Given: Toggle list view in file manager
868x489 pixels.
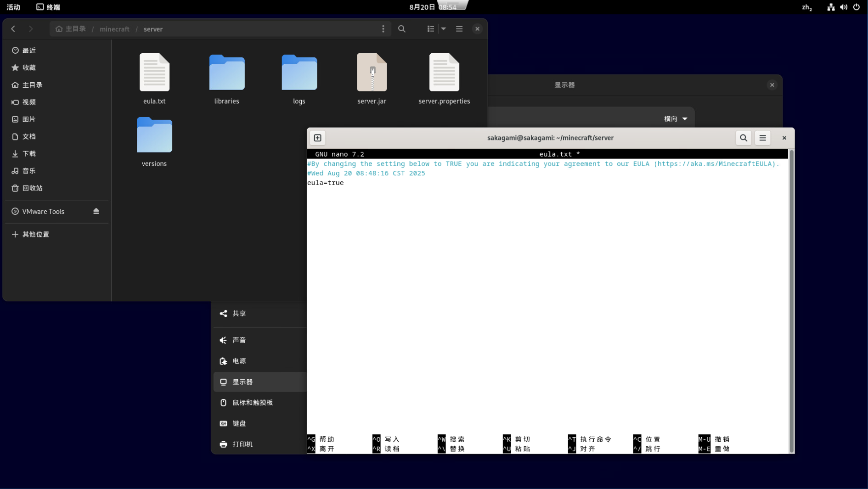Looking at the screenshot, I should [430, 29].
